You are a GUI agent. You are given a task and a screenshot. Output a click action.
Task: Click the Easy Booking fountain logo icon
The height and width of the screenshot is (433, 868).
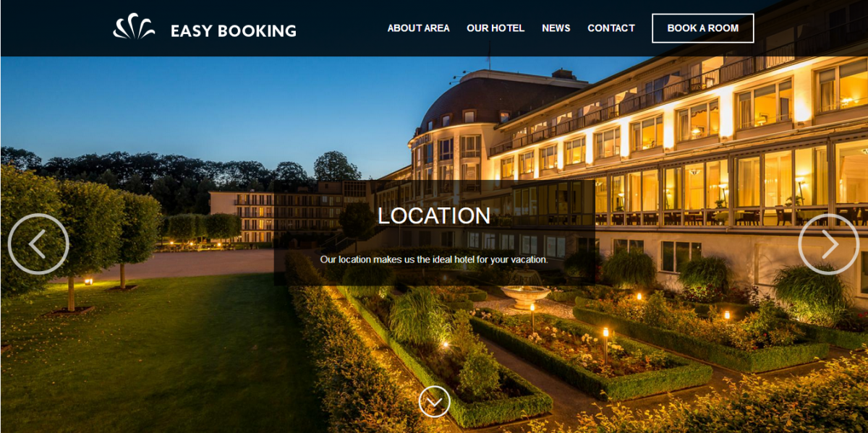(x=134, y=27)
